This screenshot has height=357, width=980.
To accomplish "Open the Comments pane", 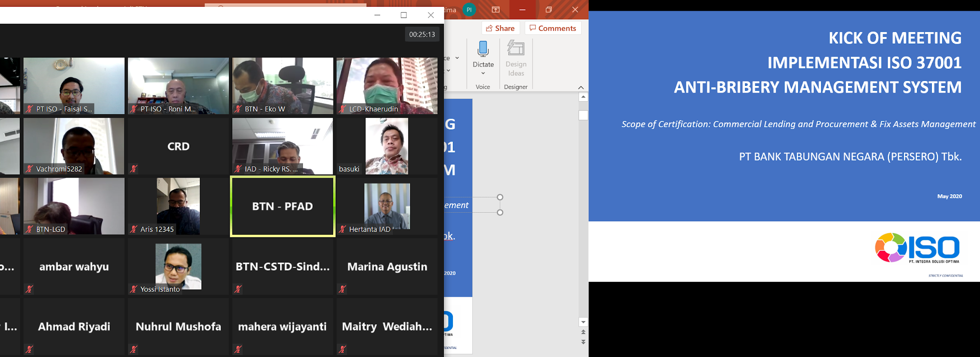I will click(x=553, y=28).
